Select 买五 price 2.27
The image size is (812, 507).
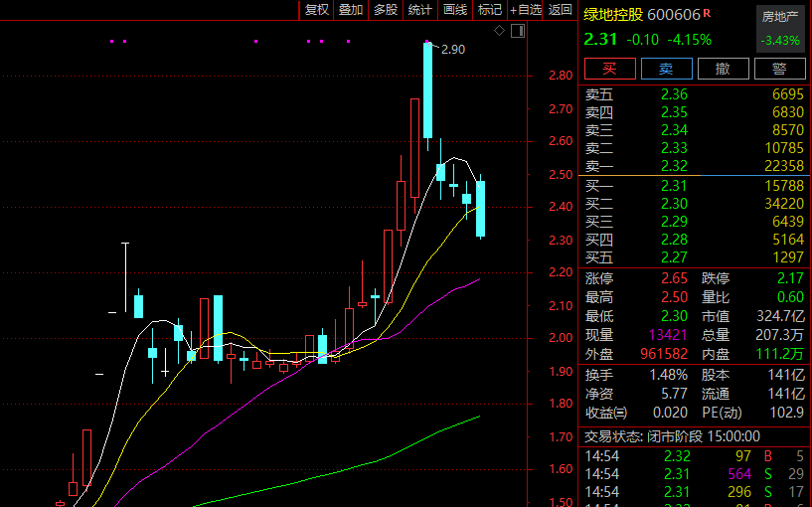tap(674, 257)
